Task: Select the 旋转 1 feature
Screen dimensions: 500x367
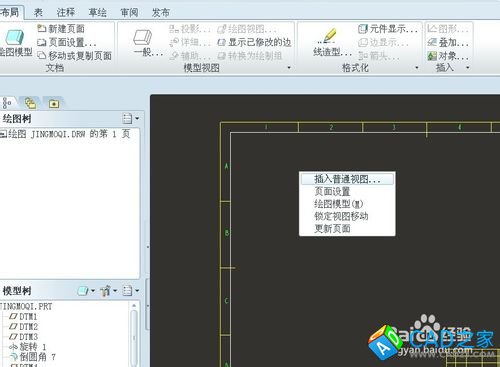Action: 28,347
